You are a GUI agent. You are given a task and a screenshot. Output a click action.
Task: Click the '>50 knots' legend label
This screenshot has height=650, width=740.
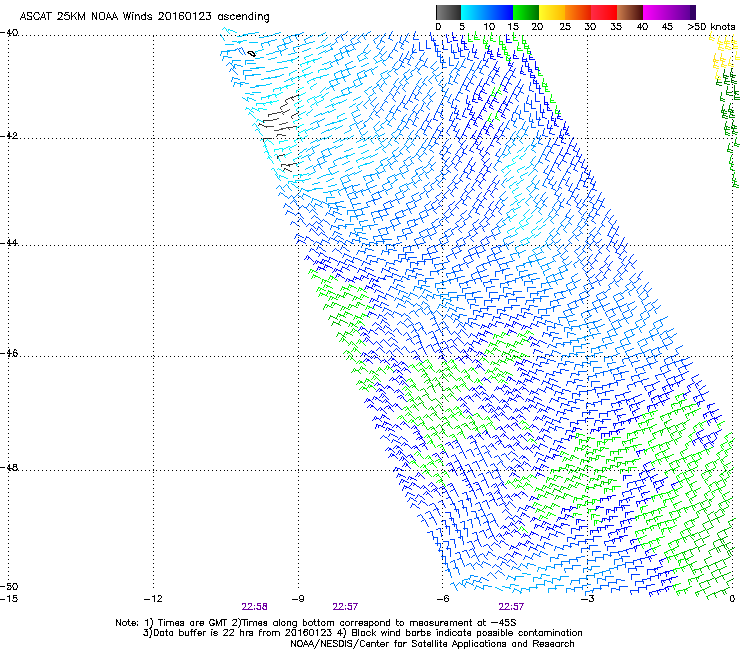[x=711, y=27]
